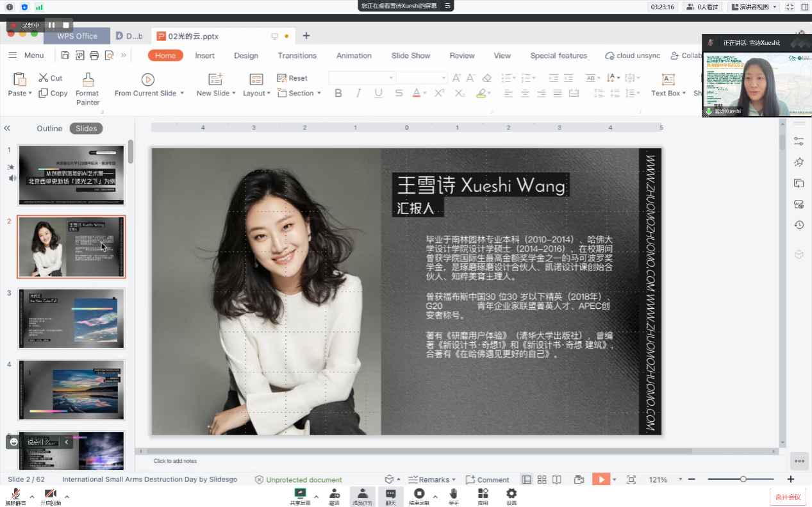Switch to slide sorter view
Image resolution: width=812 pixels, height=507 pixels.
point(542,479)
